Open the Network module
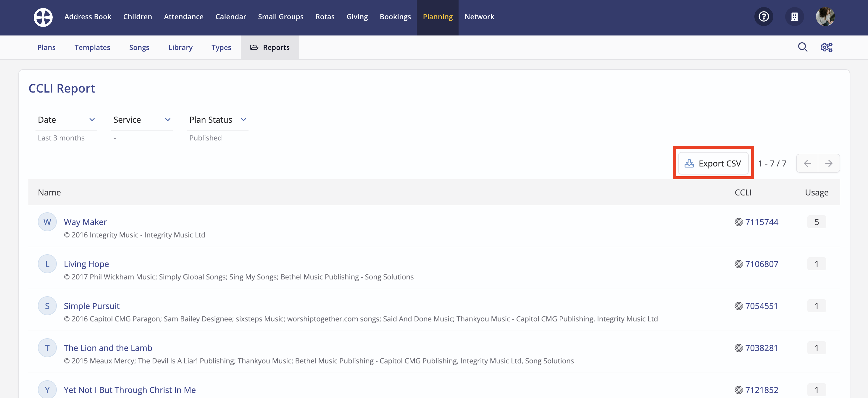The image size is (868, 398). click(479, 17)
